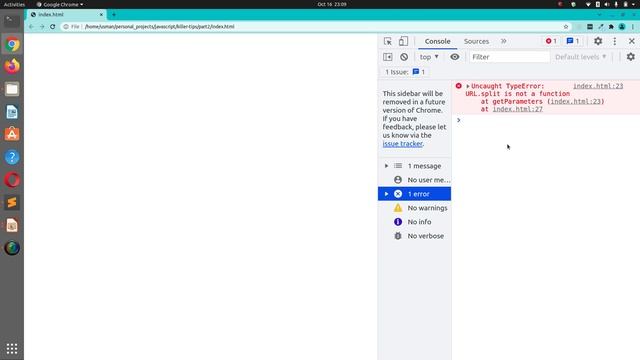The width and height of the screenshot is (640, 360).
Task: Open a new browser tab
Action: pos(114,14)
